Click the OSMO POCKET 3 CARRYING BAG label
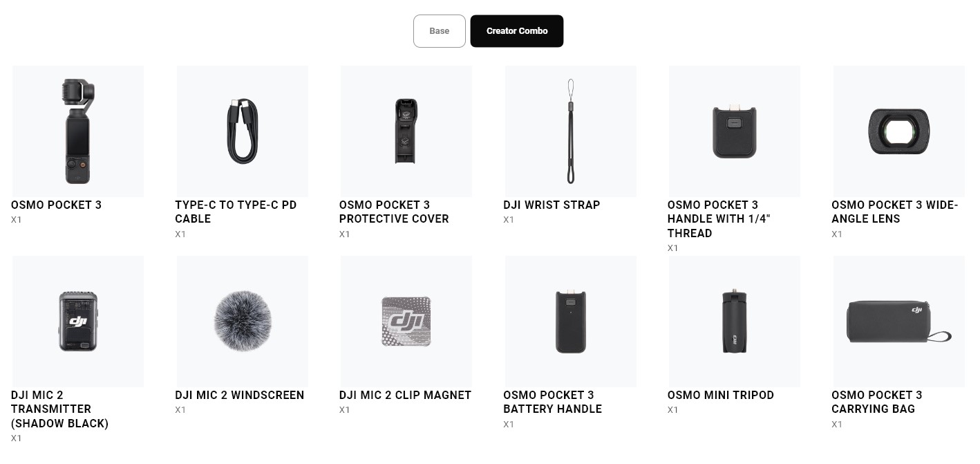 tap(877, 402)
